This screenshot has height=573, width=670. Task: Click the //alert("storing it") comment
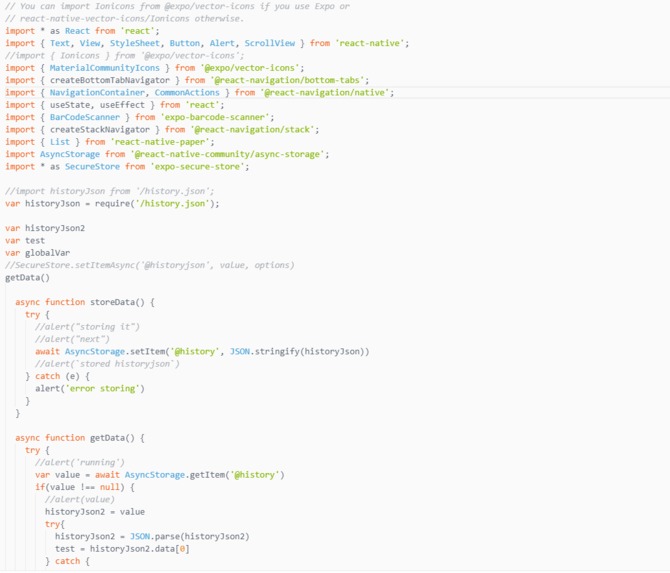point(87,327)
